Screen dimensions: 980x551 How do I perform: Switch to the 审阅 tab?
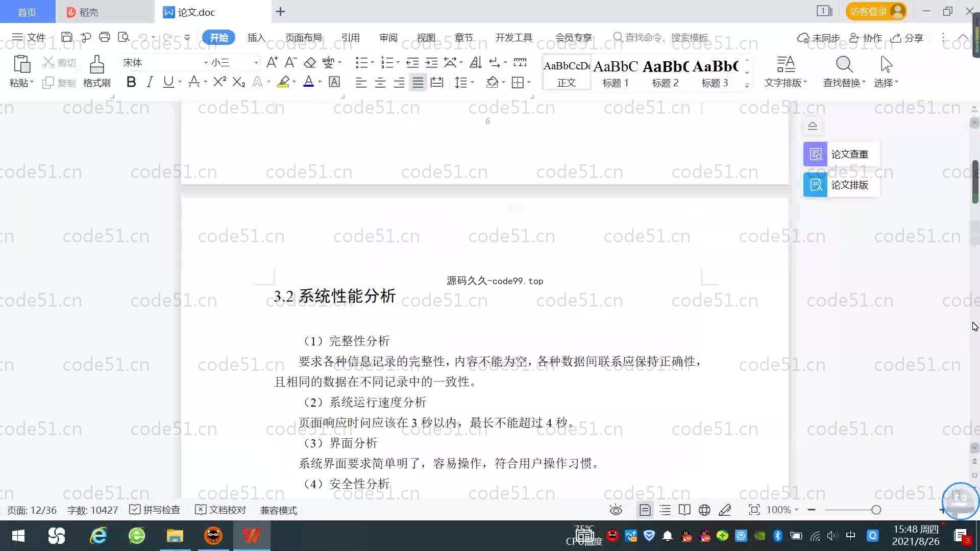tap(388, 38)
